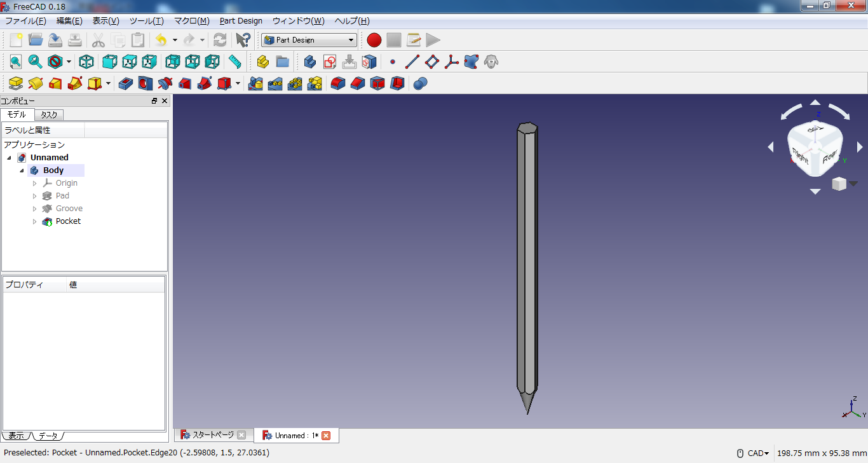Viewport: 868px width, 463px height.
Task: Open the Boolean operation tool
Action: tap(420, 83)
